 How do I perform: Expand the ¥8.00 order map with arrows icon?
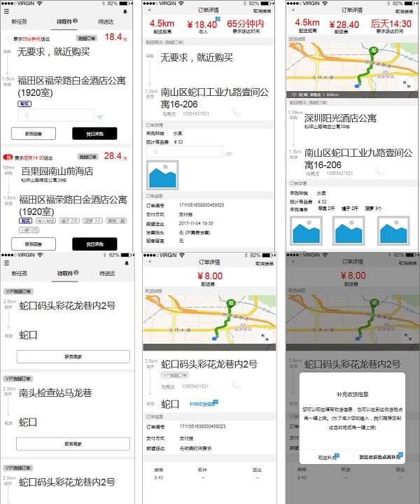pos(263,337)
